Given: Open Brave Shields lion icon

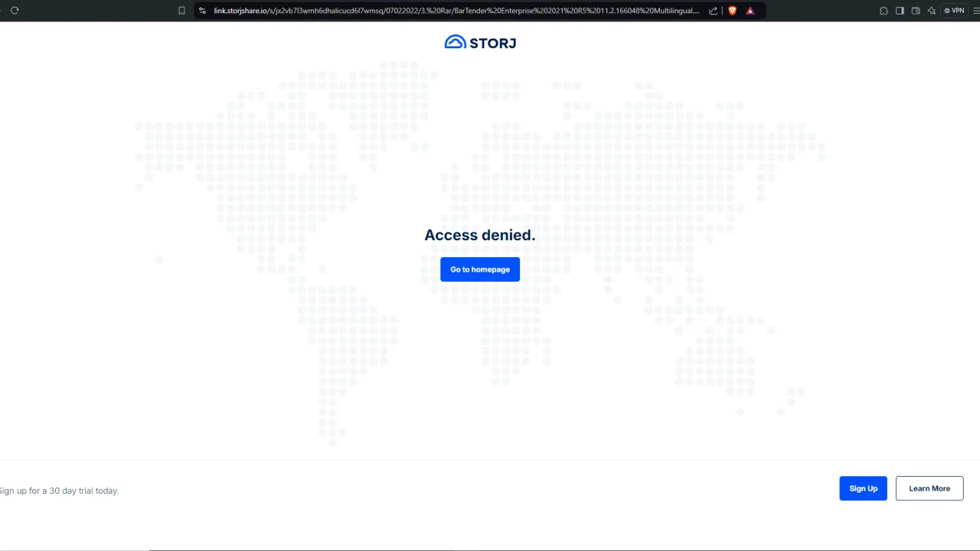Looking at the screenshot, I should click(732, 11).
